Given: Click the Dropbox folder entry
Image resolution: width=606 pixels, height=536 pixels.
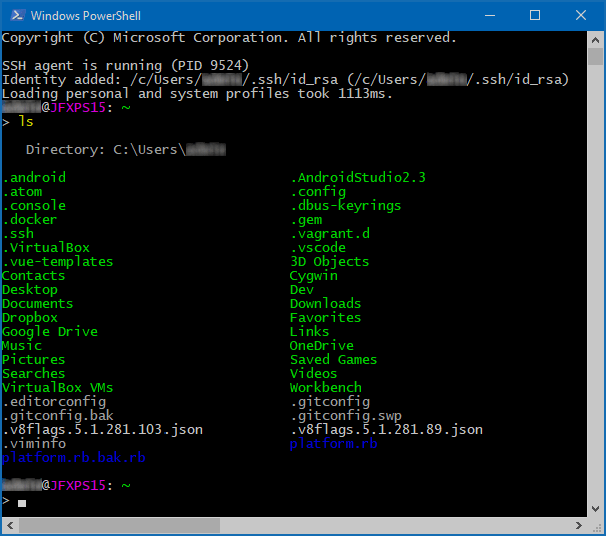Looking at the screenshot, I should [30, 318].
